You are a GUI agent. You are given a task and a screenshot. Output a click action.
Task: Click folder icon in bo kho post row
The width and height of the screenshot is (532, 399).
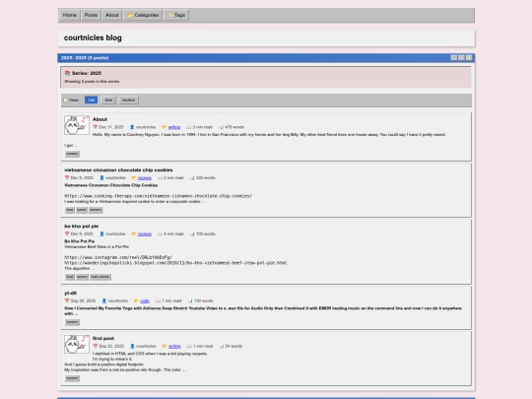tap(134, 233)
